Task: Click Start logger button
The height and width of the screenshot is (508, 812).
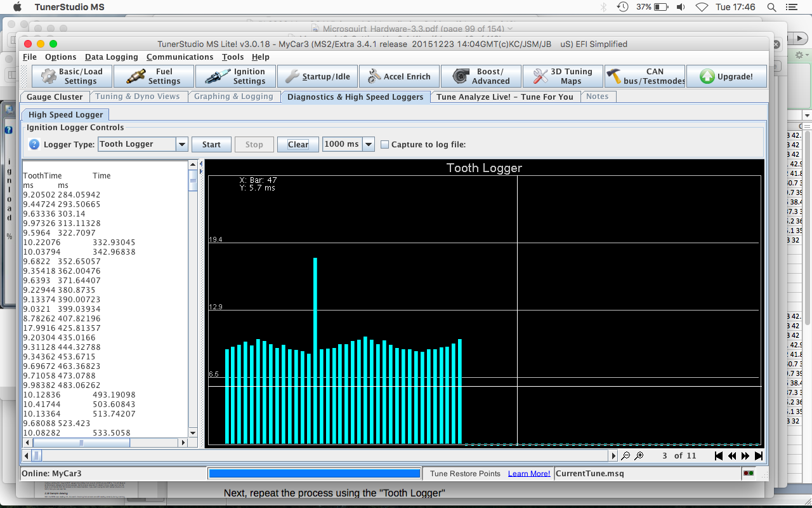Action: [x=211, y=144]
